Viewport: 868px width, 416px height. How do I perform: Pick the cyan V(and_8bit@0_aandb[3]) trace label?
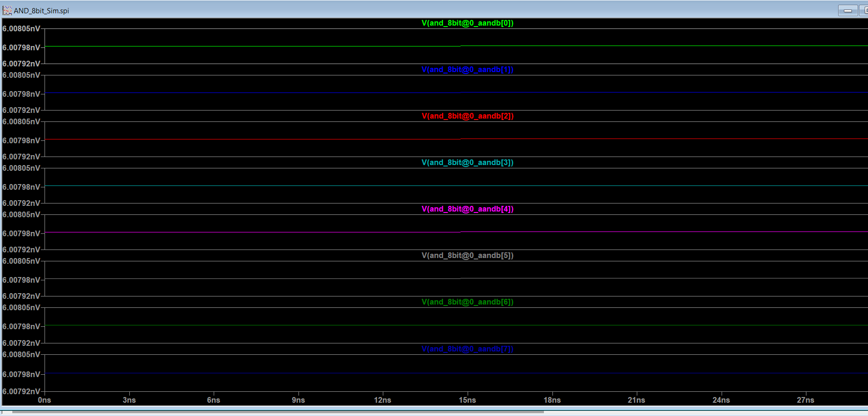point(467,162)
